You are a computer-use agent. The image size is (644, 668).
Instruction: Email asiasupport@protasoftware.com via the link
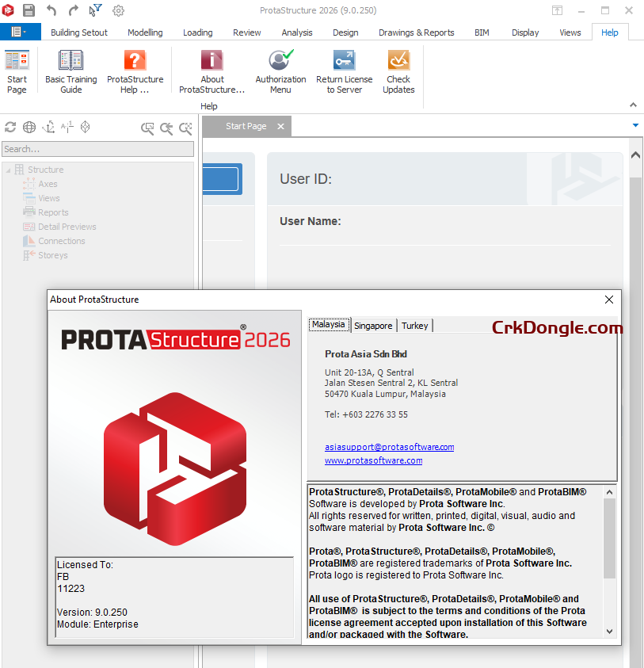[389, 446]
